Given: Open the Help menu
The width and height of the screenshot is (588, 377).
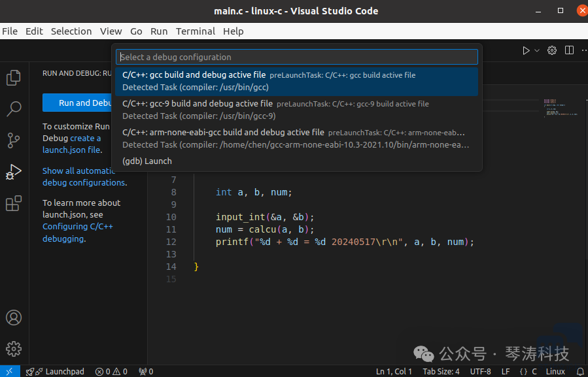Looking at the screenshot, I should pos(233,31).
